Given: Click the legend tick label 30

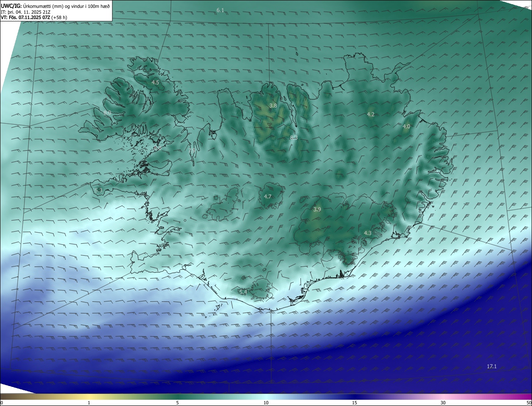Looking at the screenshot, I should tap(443, 403).
